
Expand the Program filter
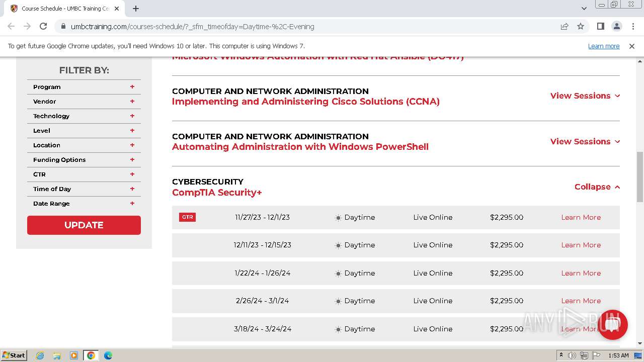[84, 87]
